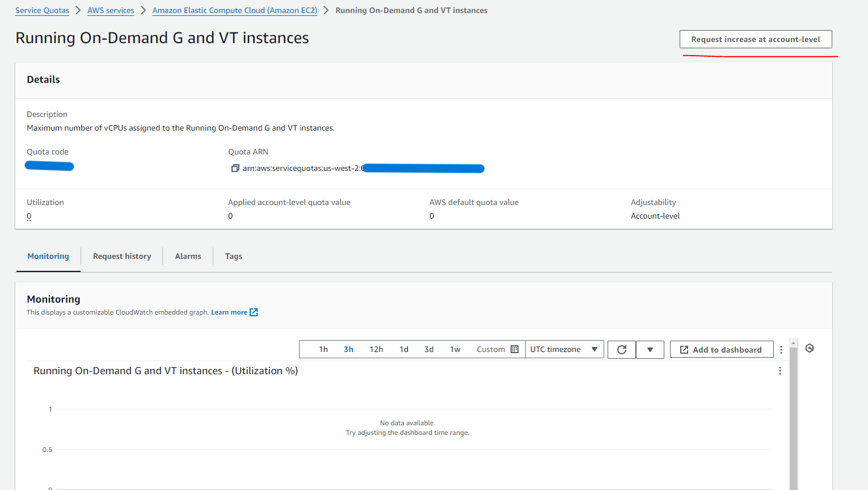This screenshot has width=868, height=490.
Task: Click the external link icon next to Learn more
Action: 254,312
